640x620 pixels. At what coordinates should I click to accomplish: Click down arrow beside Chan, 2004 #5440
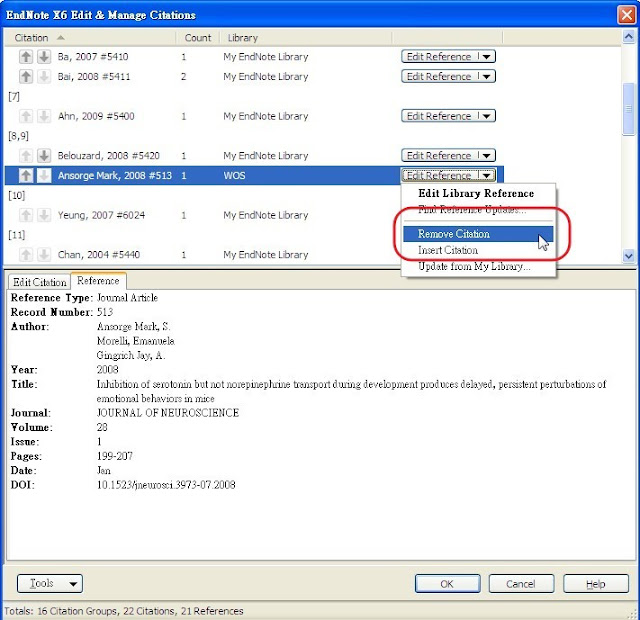(x=44, y=255)
